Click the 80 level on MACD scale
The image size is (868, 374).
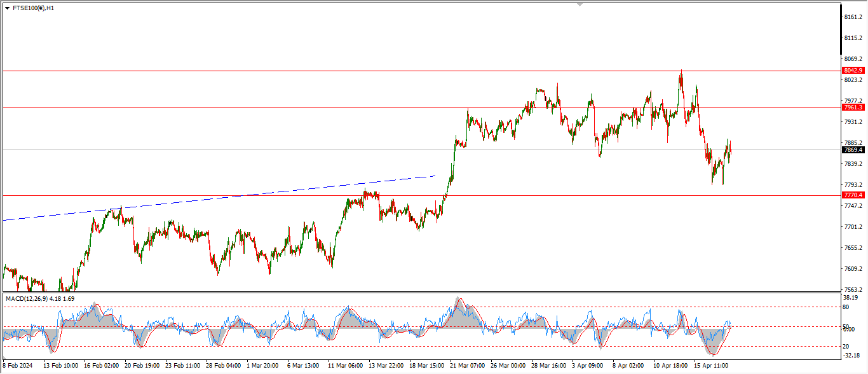(x=846, y=307)
